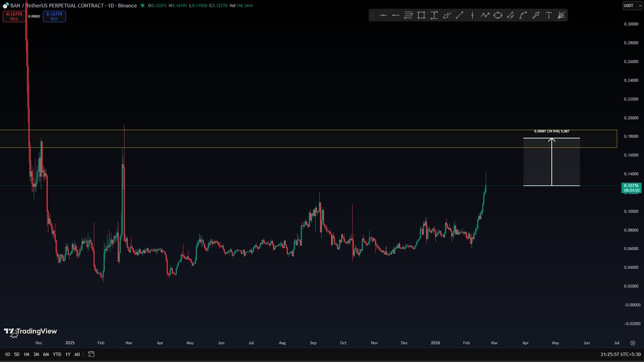The width and height of the screenshot is (644, 362).
Task: Select the Fib Retracement tool
Action: click(408, 15)
